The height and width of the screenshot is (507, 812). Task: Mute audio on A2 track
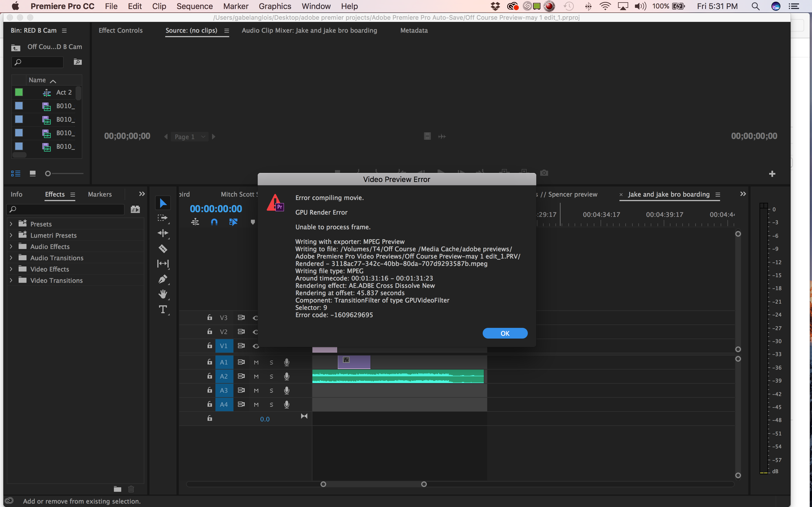pos(255,375)
